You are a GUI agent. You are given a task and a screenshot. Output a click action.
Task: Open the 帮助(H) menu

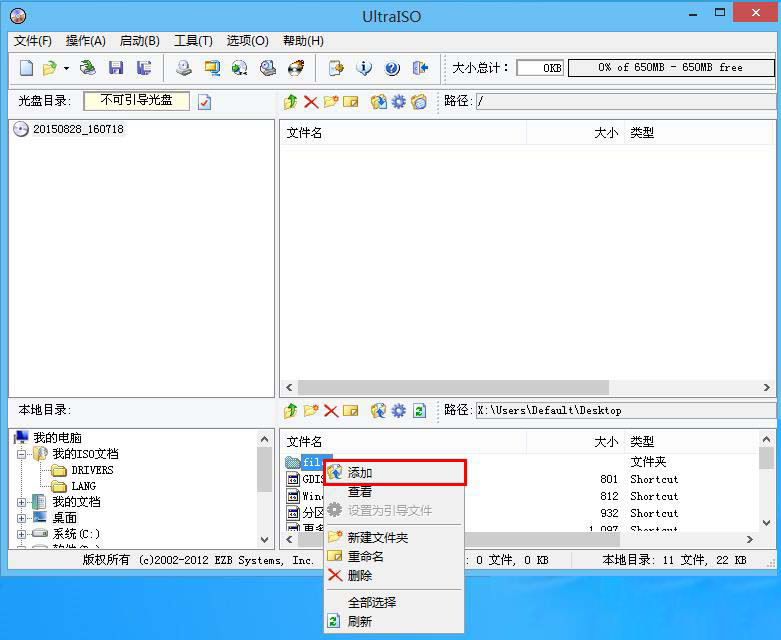coord(303,41)
